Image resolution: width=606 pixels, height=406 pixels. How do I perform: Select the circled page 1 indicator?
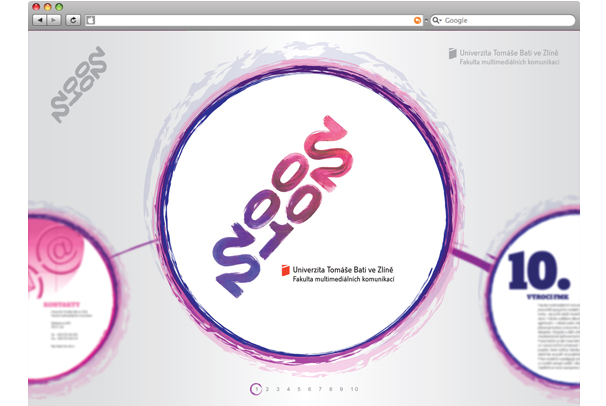coord(256,389)
